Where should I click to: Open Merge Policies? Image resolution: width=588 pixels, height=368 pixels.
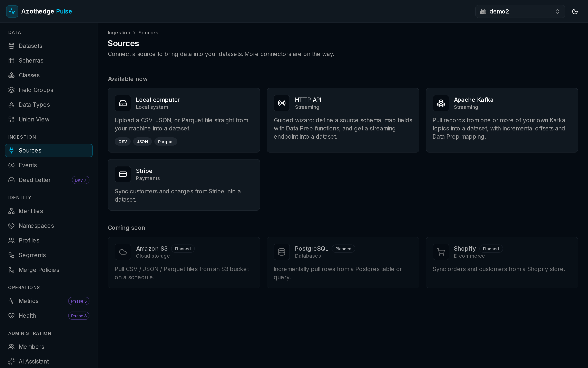(x=49, y=270)
